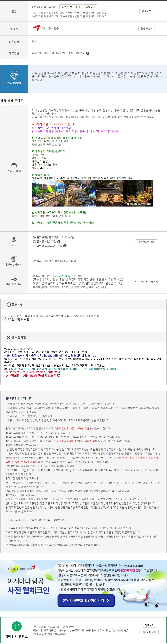Viewport: 167px width, 644px height.
Task: Click the Asiana Airlines red logo icon
Action: tap(37, 28)
